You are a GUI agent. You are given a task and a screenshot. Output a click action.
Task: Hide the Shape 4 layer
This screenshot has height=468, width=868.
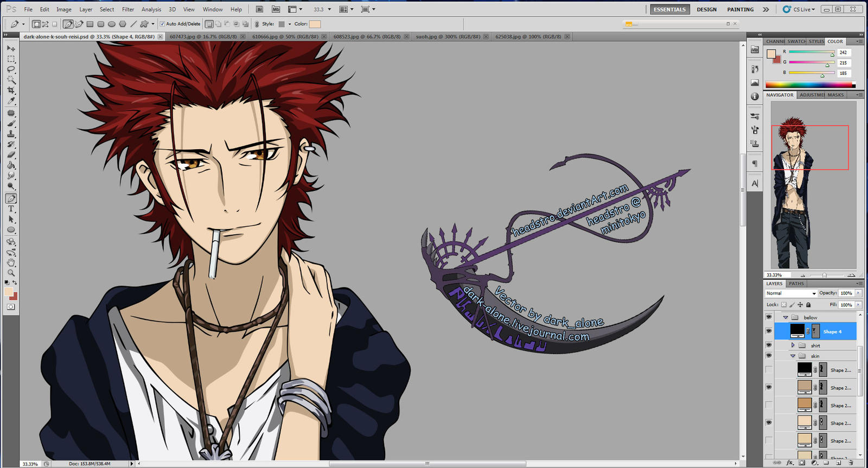(769, 331)
